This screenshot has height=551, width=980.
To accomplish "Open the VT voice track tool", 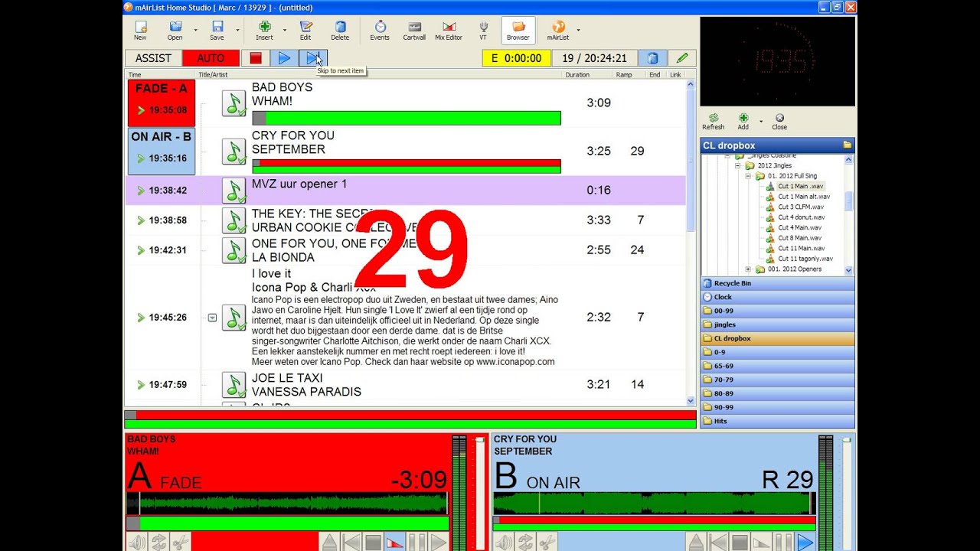I will [483, 31].
